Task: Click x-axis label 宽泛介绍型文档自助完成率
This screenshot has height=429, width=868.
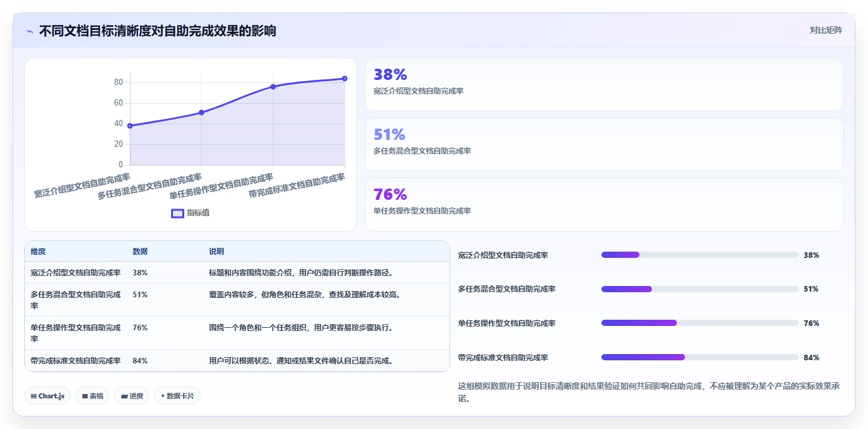Action: coord(82,186)
